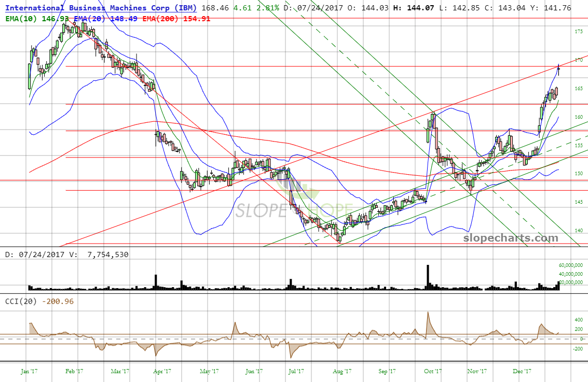
Task: Click the close price C: 143.04
Action: click(505, 7)
